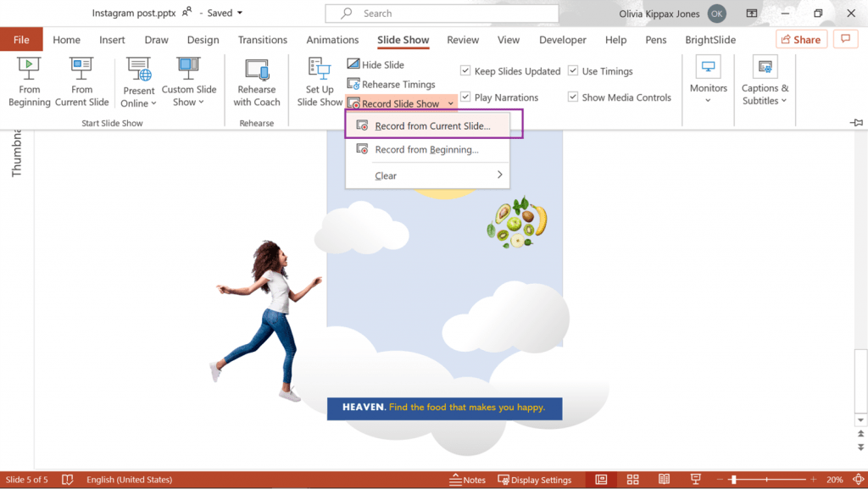The width and height of the screenshot is (868, 489).
Task: Expand Captions & Subtitles dropdown arrow
Action: click(784, 101)
